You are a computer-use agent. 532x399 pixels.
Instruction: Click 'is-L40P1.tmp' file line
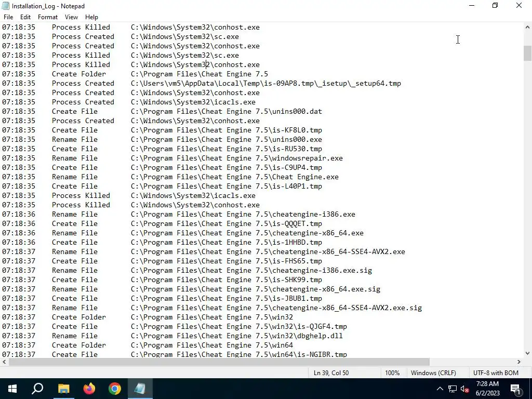(x=162, y=187)
